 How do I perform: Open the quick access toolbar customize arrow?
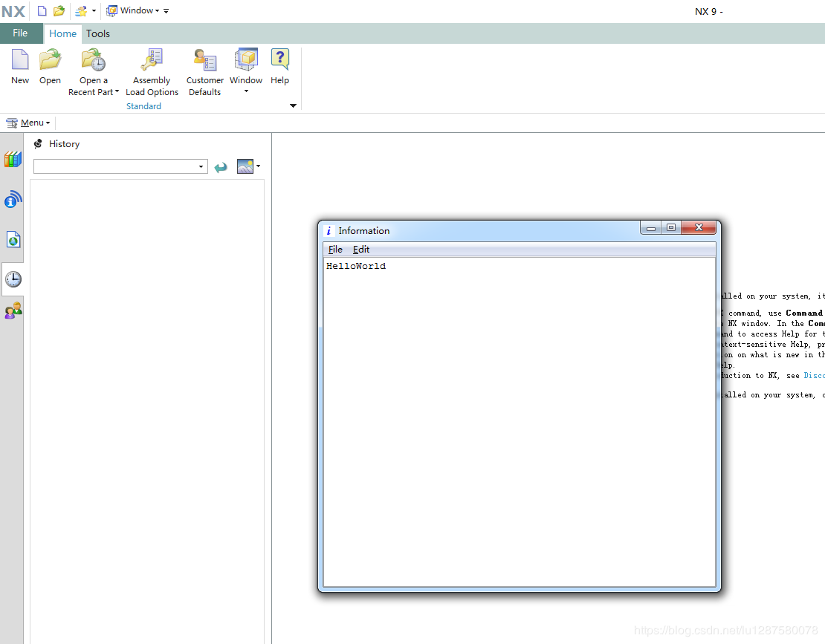click(166, 11)
